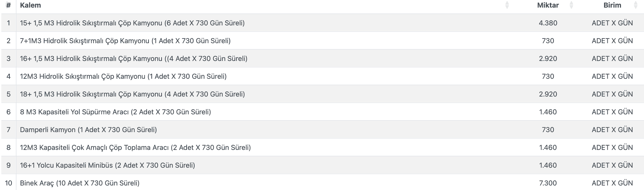Click the 7.300 quantity value
Screen dimensions: 644x190
point(548,183)
